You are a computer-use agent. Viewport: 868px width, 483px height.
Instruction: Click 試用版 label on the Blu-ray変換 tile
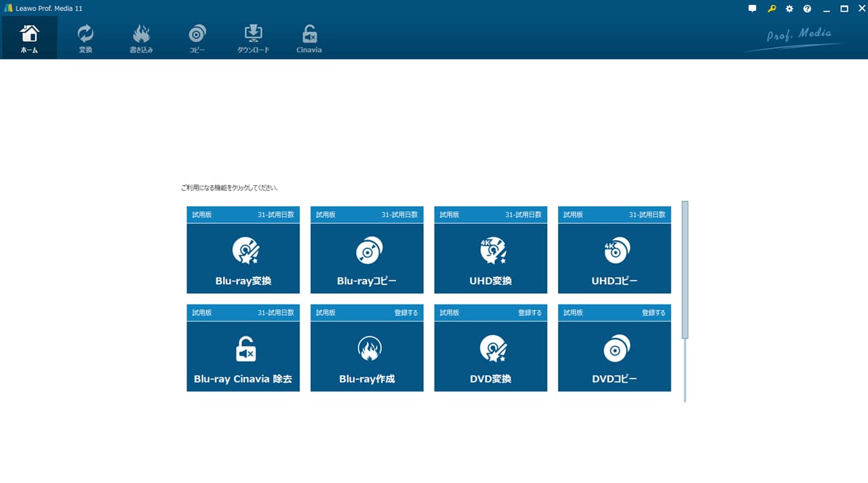pyautogui.click(x=202, y=214)
